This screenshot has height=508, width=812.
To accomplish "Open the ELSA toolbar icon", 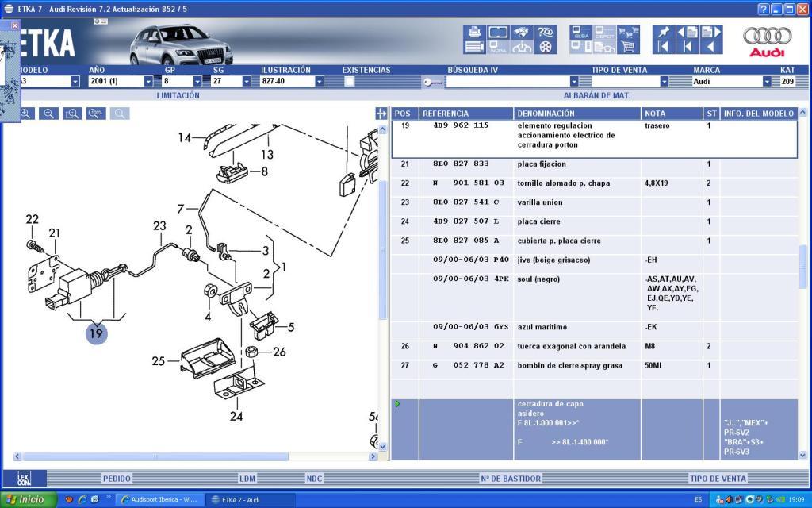I will [581, 32].
